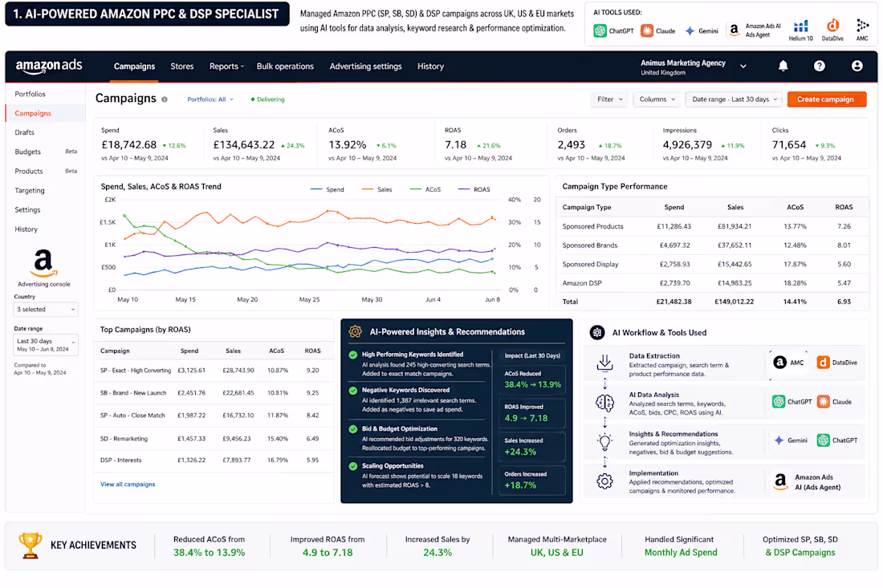Click the Helium 10 icon
Image resolution: width=883 pixels, height=588 pixels.
click(x=801, y=26)
